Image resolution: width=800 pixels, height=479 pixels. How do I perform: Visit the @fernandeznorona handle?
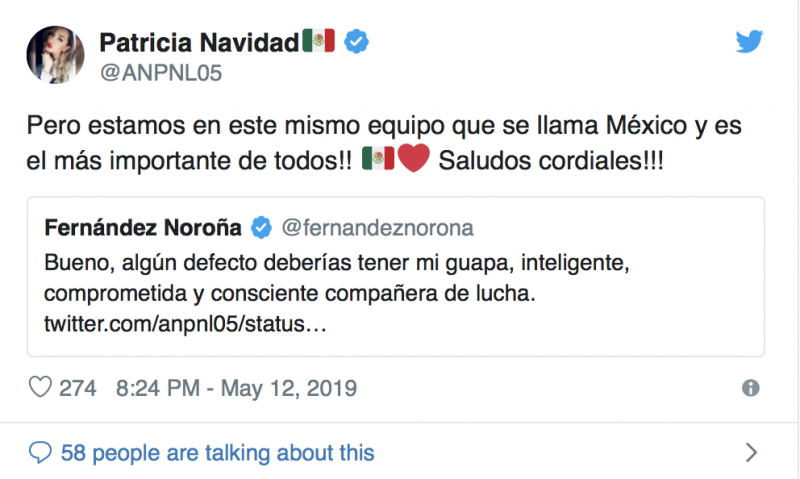point(378,228)
